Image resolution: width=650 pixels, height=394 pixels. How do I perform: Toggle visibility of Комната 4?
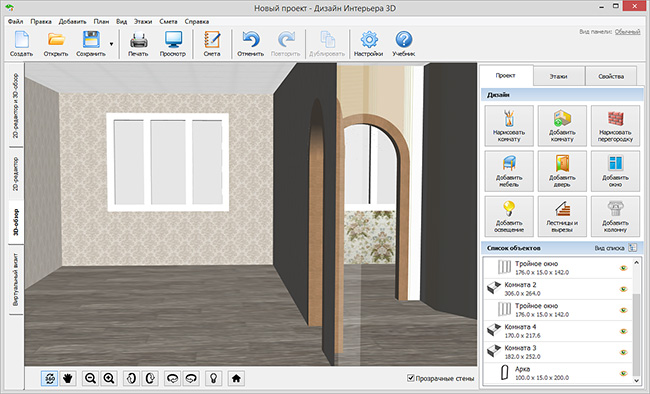(x=623, y=331)
